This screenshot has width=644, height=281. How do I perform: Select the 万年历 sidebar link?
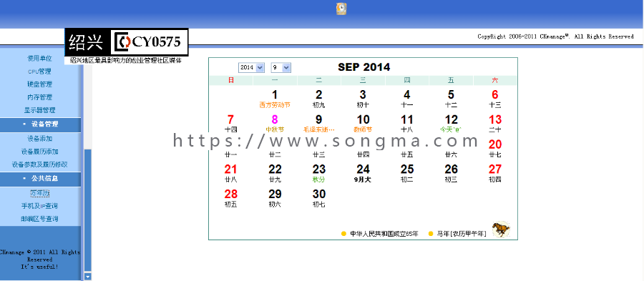pos(40,193)
